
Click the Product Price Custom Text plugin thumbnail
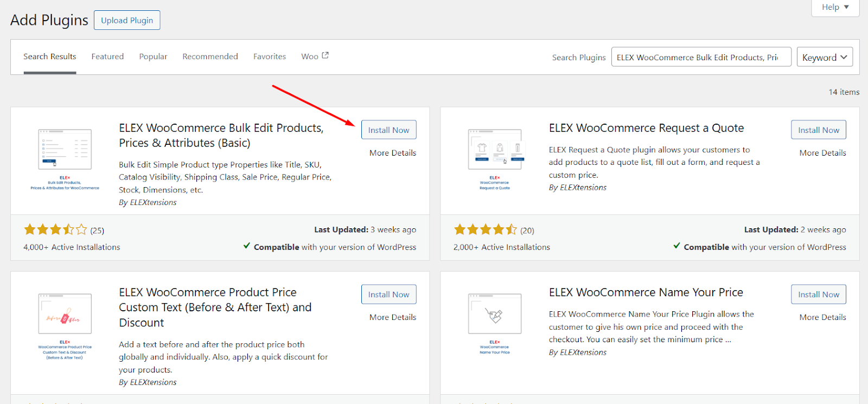[x=65, y=326]
